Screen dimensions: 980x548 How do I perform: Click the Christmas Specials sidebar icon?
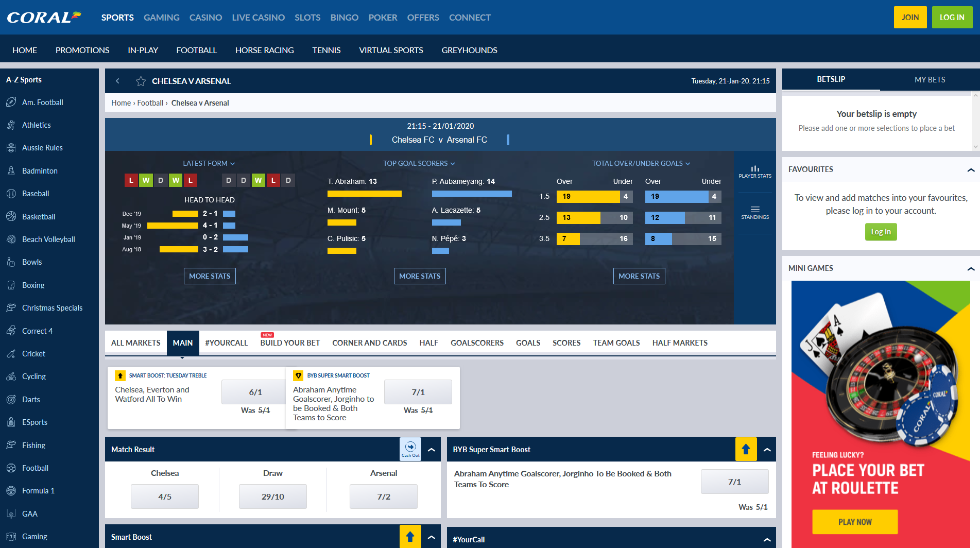[x=11, y=307]
